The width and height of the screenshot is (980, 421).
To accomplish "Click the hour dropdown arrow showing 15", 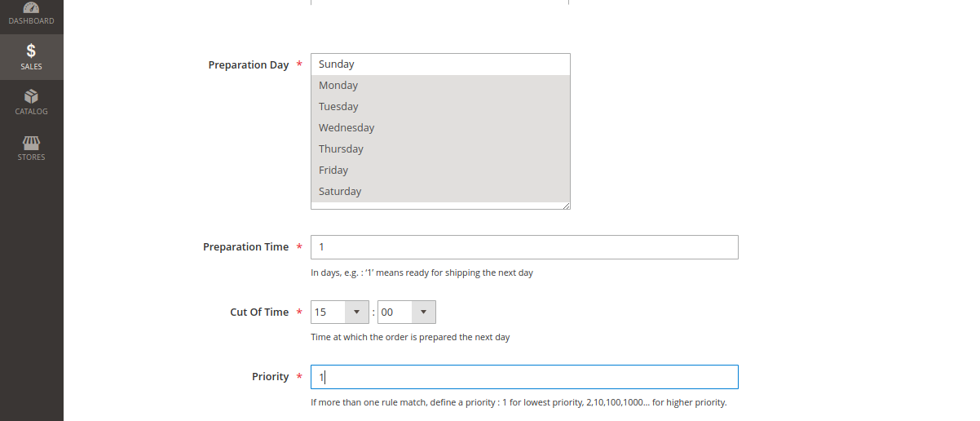I will pos(357,312).
